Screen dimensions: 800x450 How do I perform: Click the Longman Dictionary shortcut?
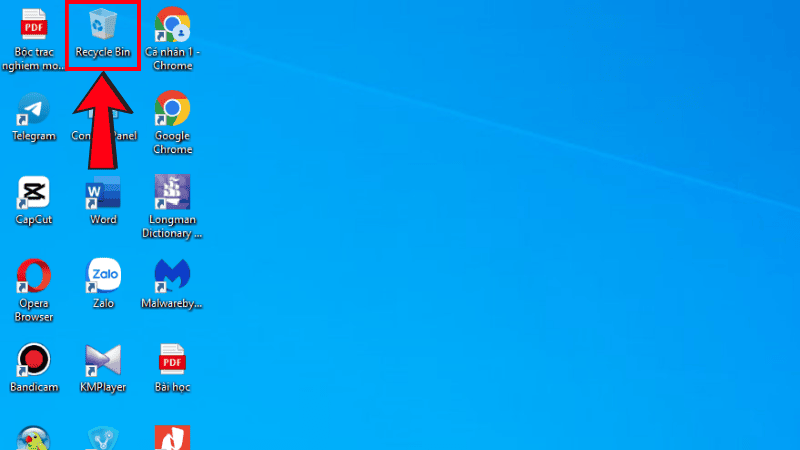[172, 192]
